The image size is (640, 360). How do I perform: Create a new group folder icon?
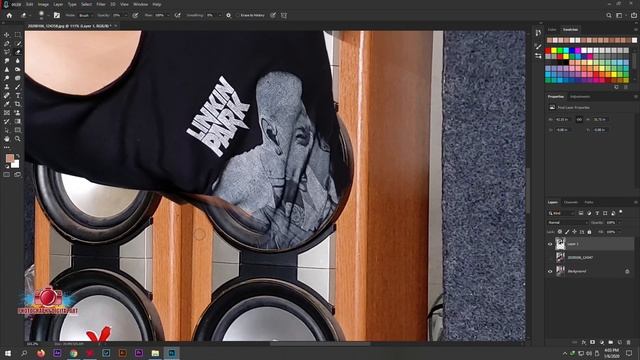pyautogui.click(x=611, y=342)
